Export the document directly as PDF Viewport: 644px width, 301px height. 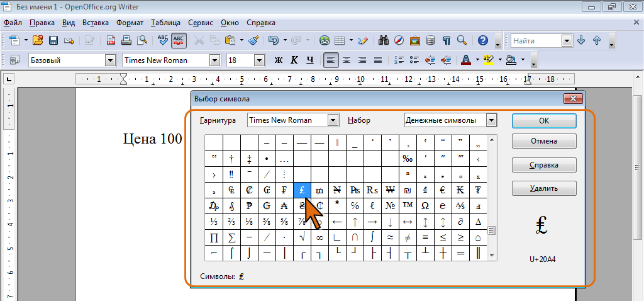tap(111, 40)
